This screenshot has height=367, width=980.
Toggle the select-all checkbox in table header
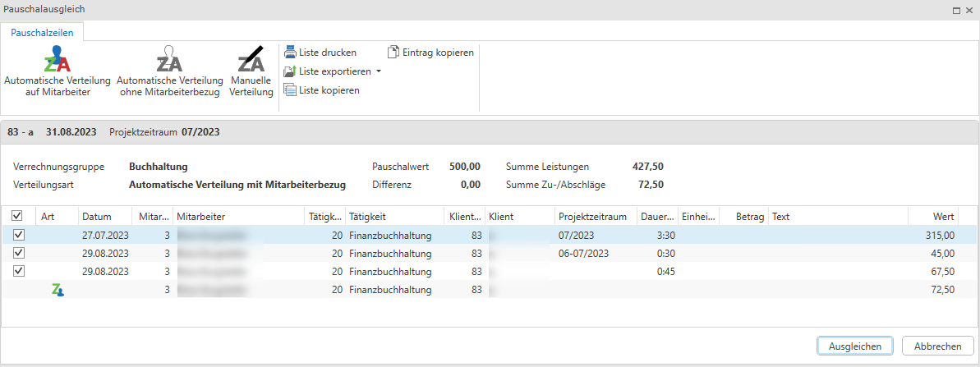tap(18, 216)
